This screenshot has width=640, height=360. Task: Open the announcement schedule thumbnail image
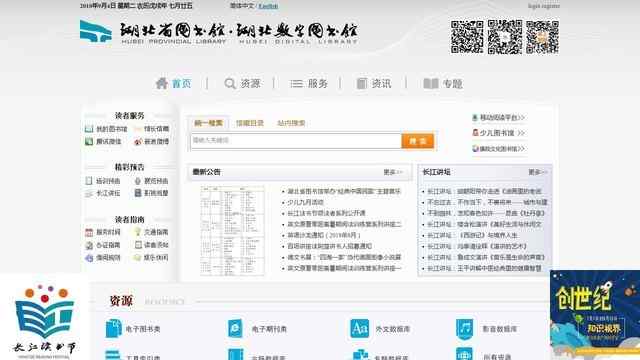click(x=232, y=230)
